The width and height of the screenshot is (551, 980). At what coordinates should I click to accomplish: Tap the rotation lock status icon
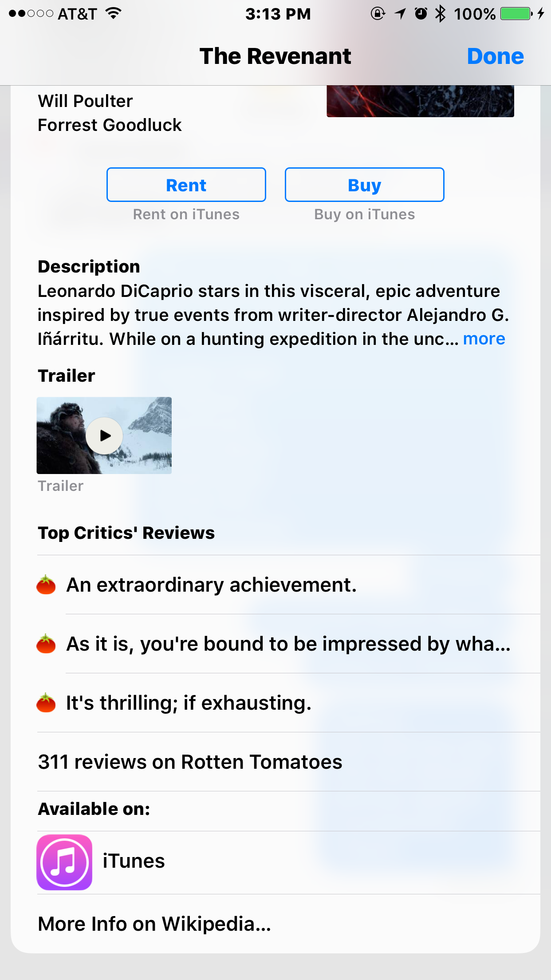378,14
